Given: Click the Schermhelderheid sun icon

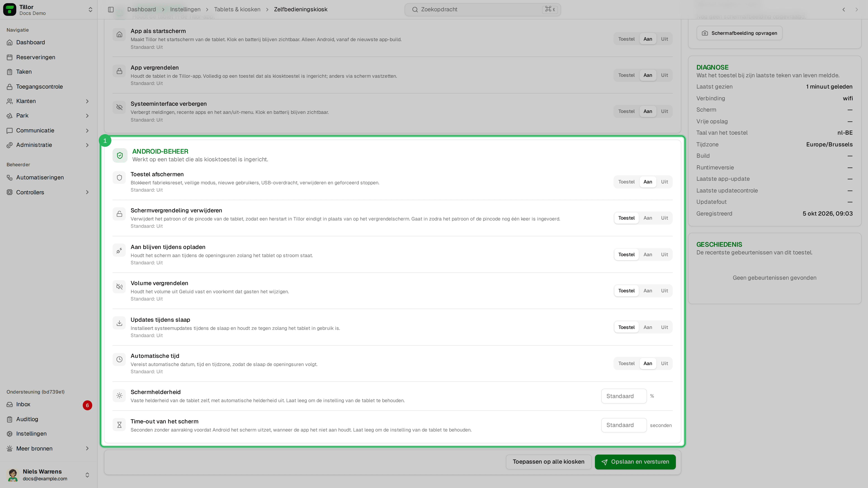Looking at the screenshot, I should click(119, 396).
